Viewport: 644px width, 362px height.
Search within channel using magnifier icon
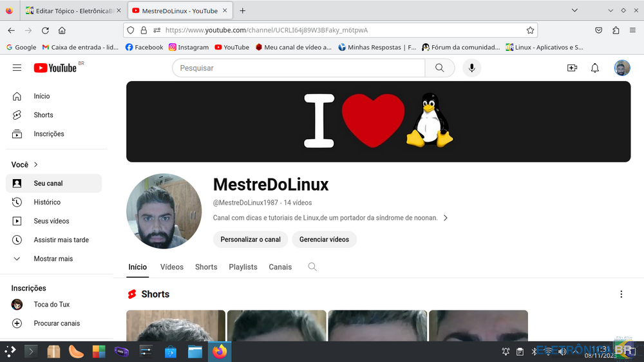tap(312, 267)
